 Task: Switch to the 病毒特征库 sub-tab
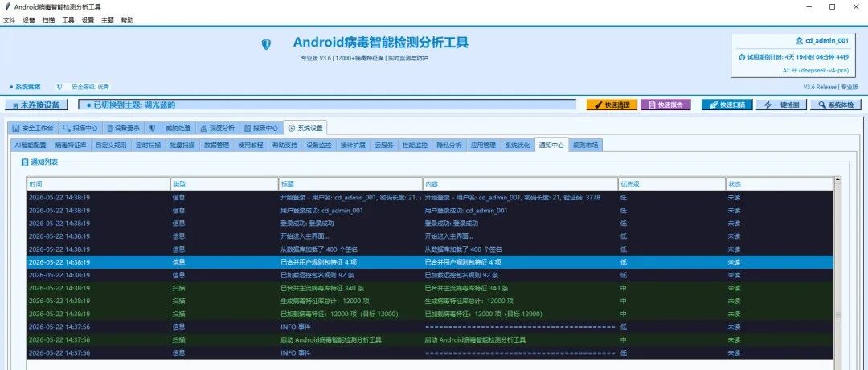[x=70, y=146]
